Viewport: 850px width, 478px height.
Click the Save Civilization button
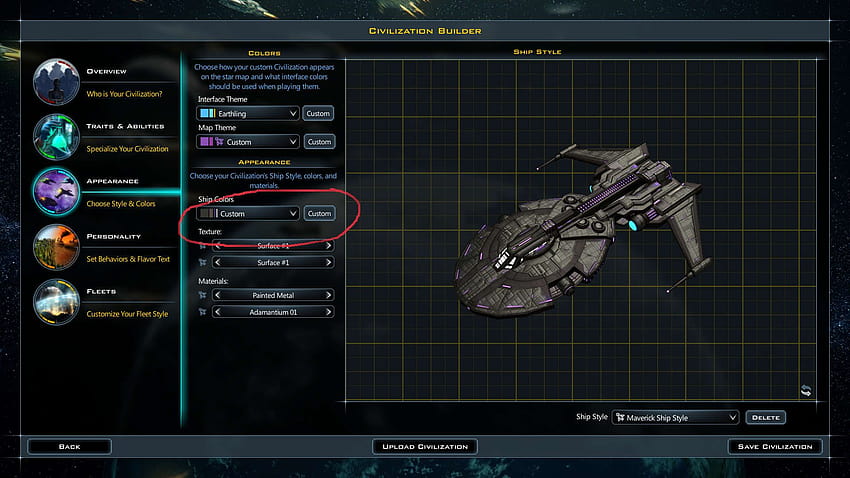coord(775,447)
